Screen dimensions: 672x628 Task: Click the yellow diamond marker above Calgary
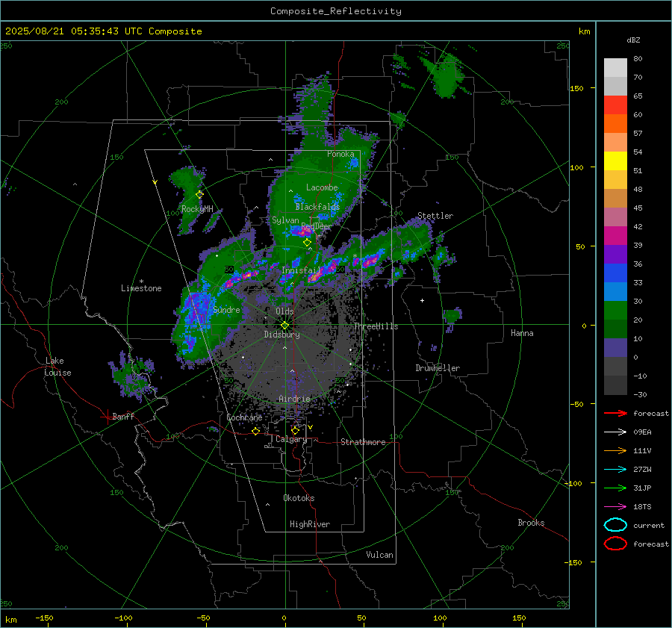click(x=295, y=430)
